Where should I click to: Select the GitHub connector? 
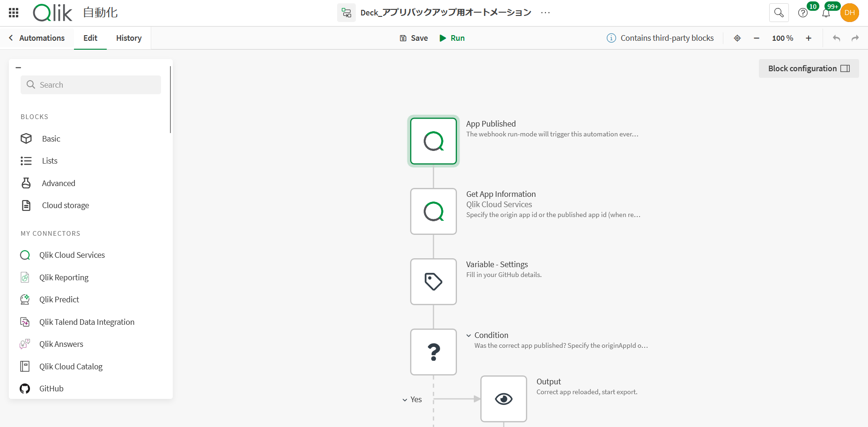51,388
